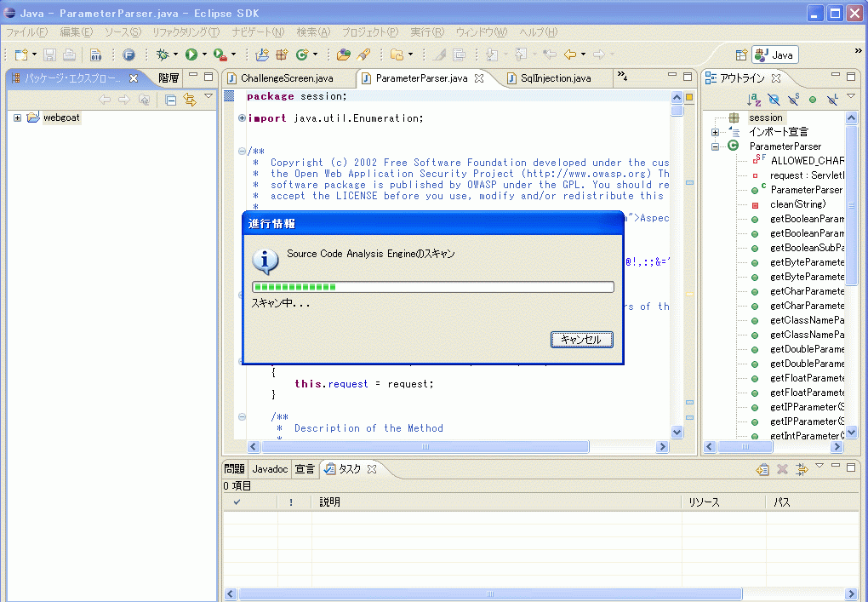Navigate back with yellow left arrow
This screenshot has width=868, height=602.
click(x=570, y=54)
